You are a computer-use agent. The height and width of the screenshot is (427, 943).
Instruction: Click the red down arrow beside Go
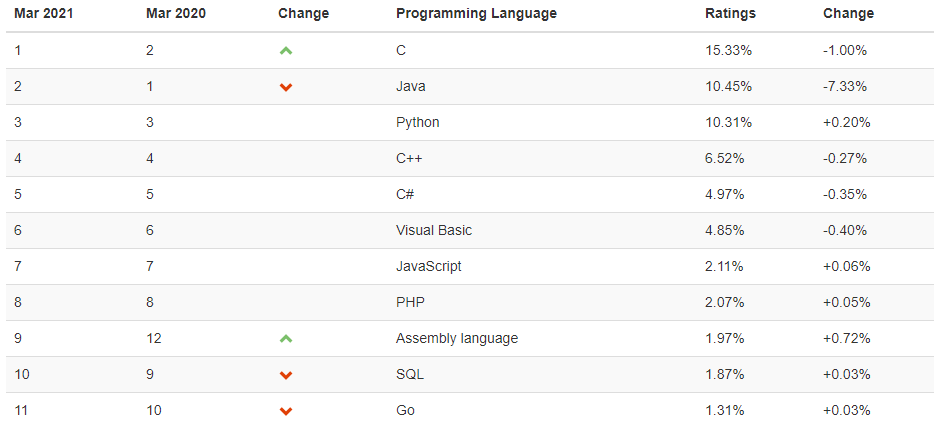pos(286,411)
